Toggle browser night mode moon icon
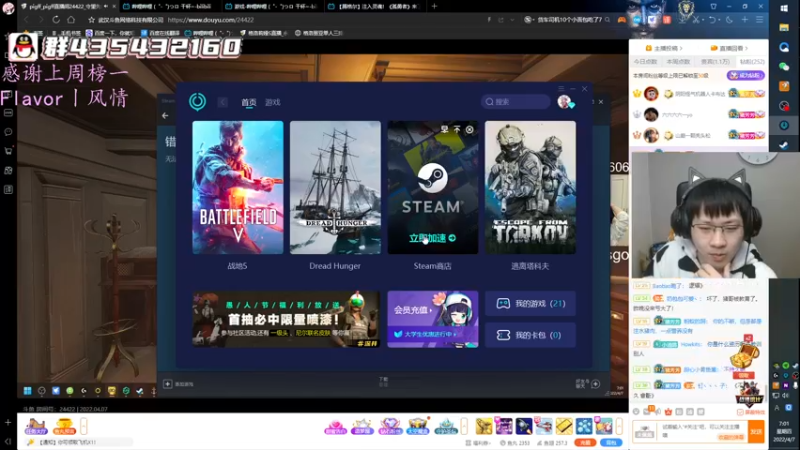 729,19
